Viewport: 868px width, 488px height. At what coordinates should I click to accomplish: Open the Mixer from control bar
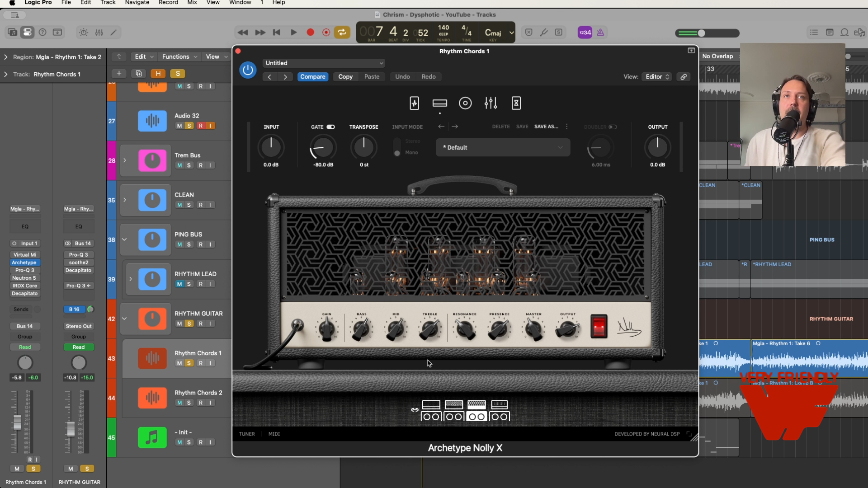[x=99, y=33]
